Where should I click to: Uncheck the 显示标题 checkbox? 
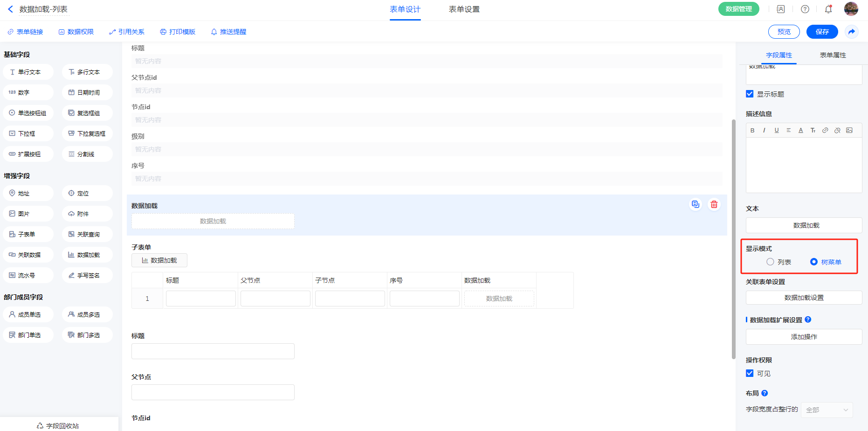click(750, 94)
